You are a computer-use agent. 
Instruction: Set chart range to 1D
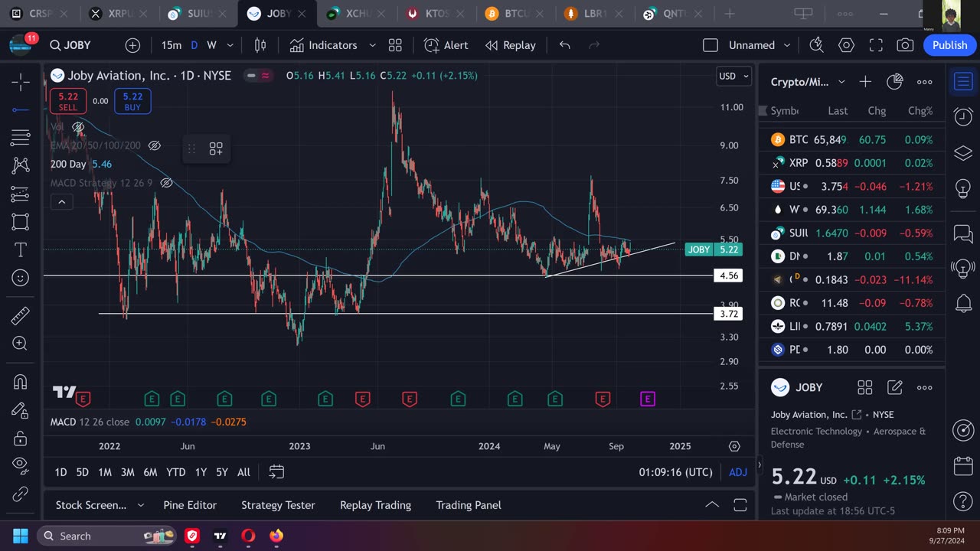[x=60, y=472]
